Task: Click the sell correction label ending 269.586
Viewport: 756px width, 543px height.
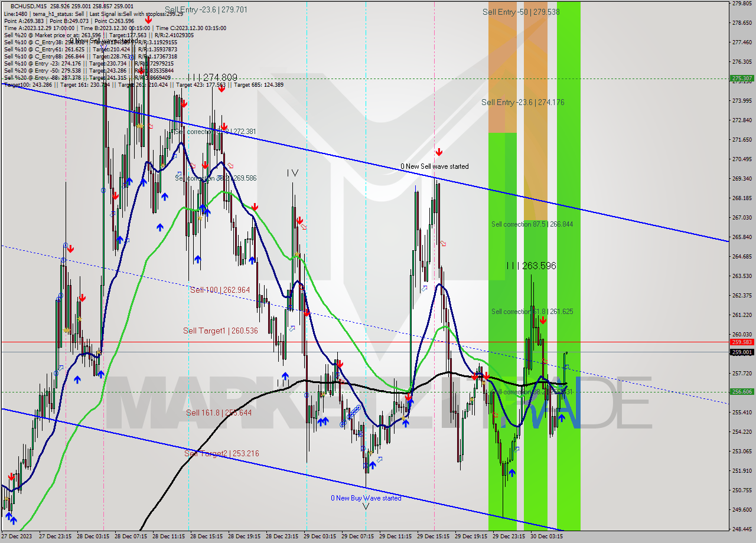Action: [216, 178]
